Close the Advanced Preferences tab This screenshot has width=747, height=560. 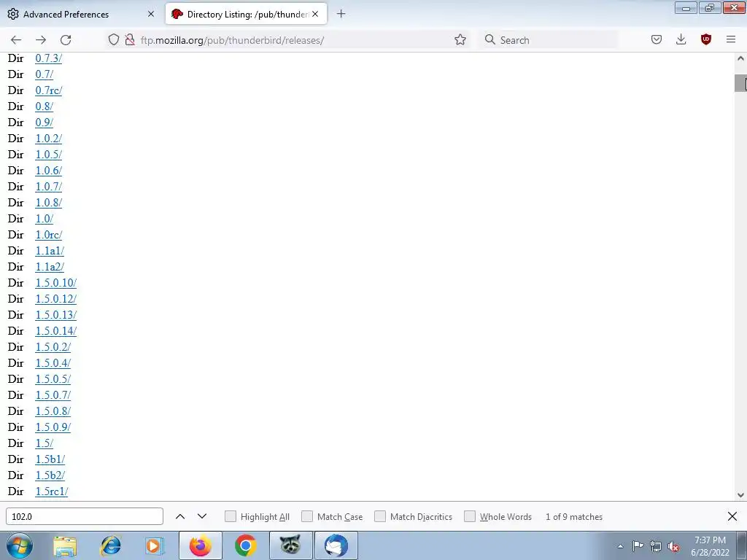[151, 14]
